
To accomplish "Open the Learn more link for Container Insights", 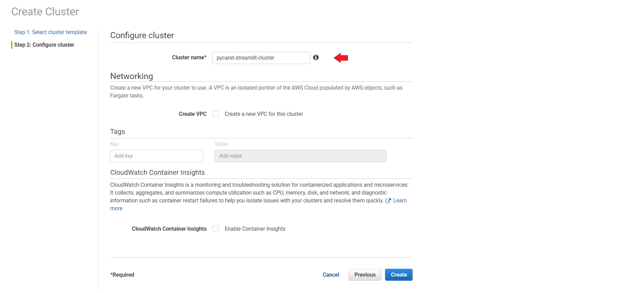I will coord(400,201).
